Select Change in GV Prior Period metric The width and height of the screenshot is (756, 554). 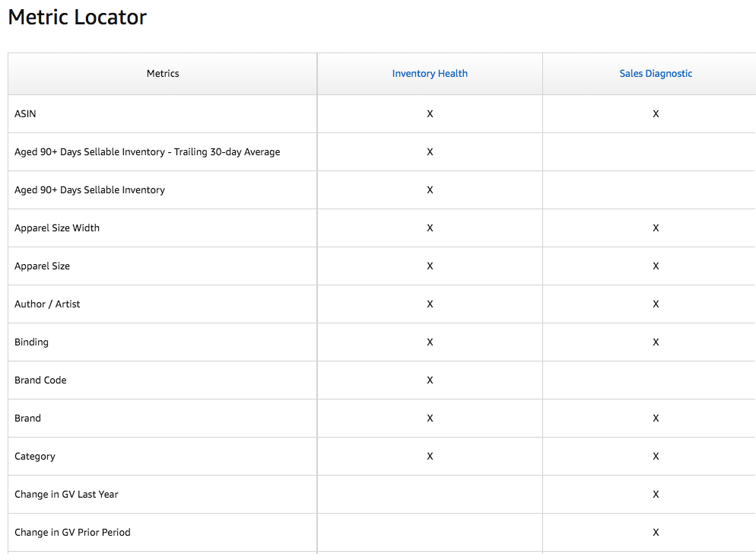click(72, 532)
